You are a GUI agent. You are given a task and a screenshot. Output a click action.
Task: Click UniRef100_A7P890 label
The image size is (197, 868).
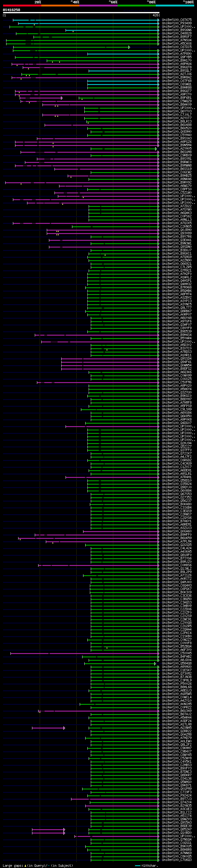click(176, 54)
